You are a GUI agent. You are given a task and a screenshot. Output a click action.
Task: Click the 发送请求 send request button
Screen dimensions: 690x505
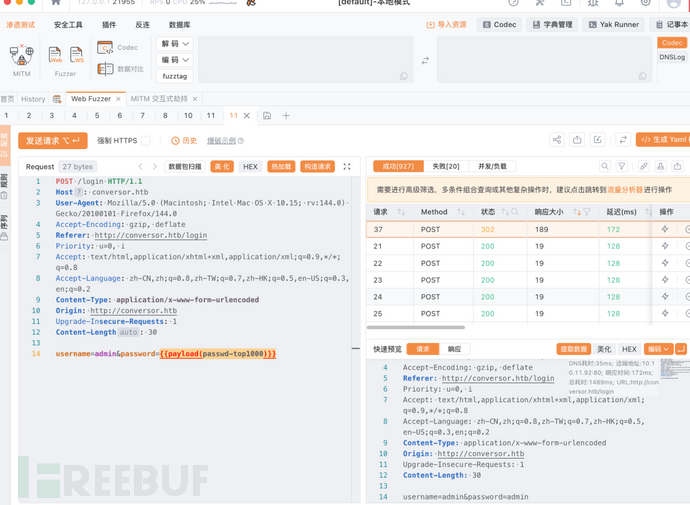(52, 141)
